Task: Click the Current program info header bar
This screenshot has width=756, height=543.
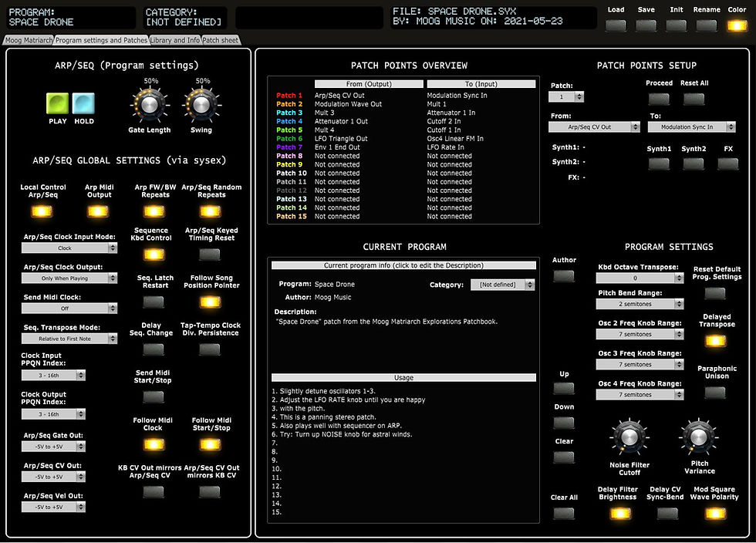Action: pos(403,265)
